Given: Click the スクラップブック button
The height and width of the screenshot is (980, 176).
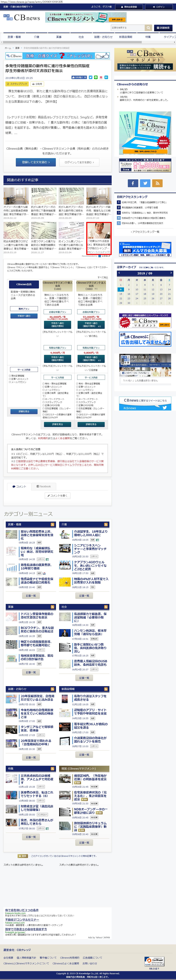Looking at the screenshot, I should tap(17, 84).
